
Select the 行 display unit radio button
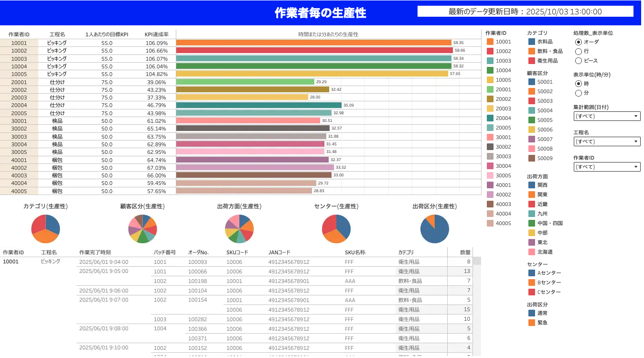click(x=579, y=51)
